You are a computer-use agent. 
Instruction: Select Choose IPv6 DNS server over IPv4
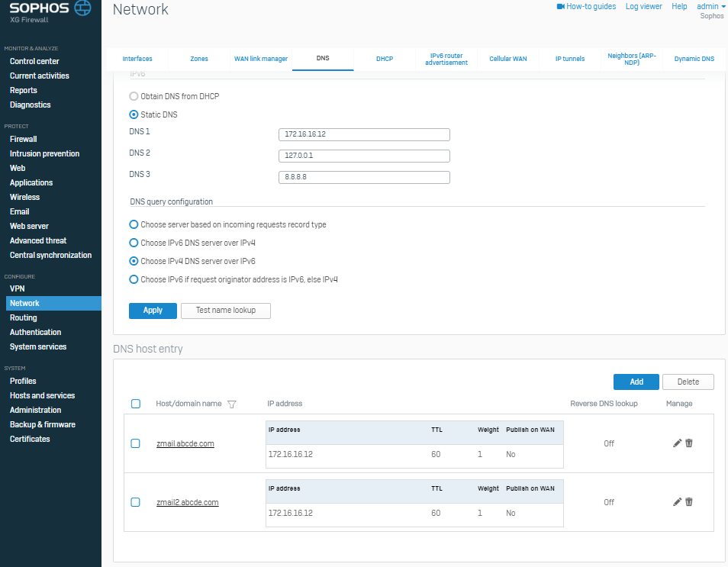point(134,243)
